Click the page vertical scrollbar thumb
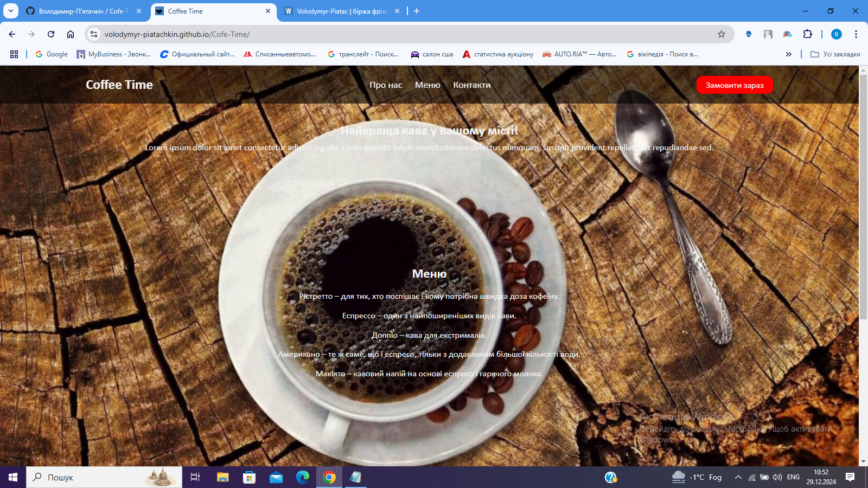The image size is (868, 488). tap(863, 197)
